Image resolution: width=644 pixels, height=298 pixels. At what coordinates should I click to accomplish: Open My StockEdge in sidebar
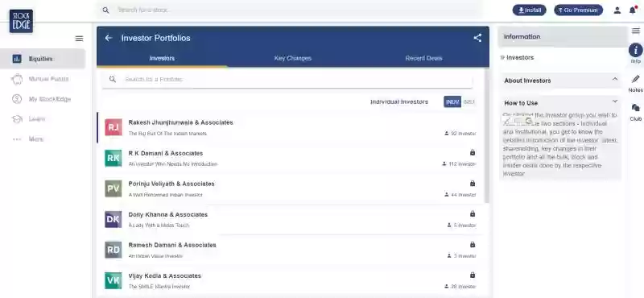(x=43, y=99)
